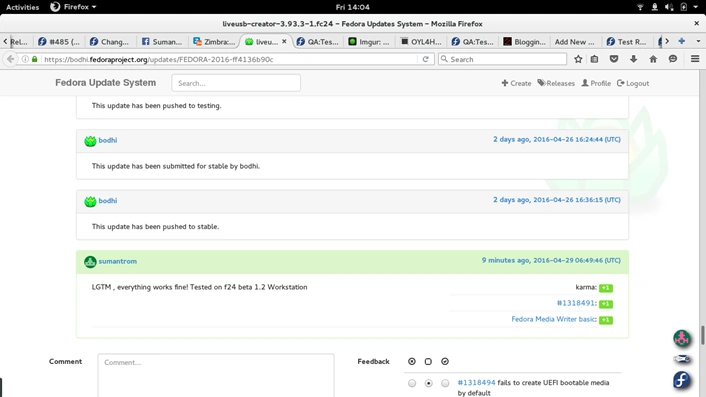Select middle radio for bug #1318494

428,383
